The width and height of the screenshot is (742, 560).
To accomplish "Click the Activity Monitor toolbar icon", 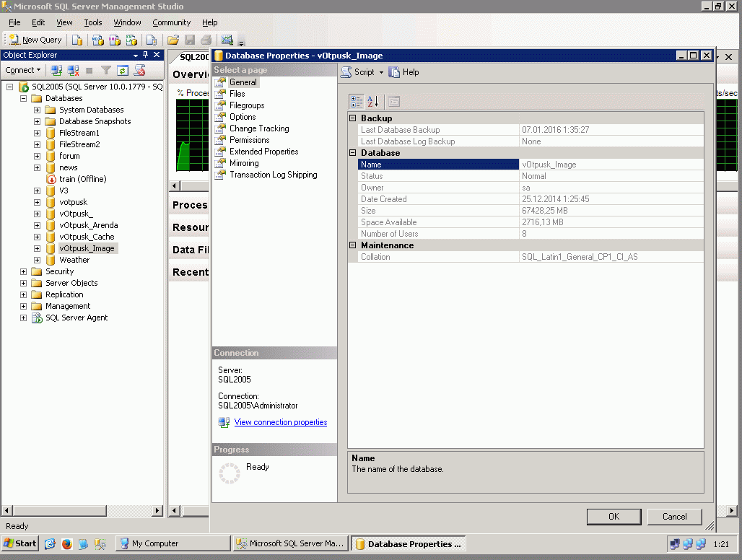I will (x=227, y=40).
